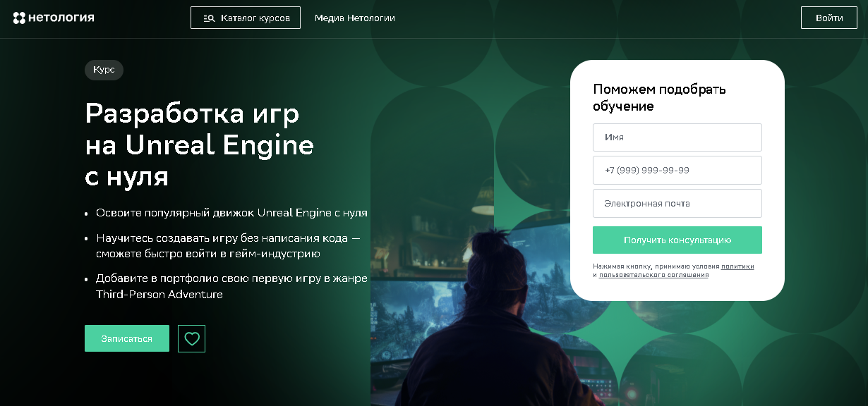Open Каталог курсов menu

(246, 18)
